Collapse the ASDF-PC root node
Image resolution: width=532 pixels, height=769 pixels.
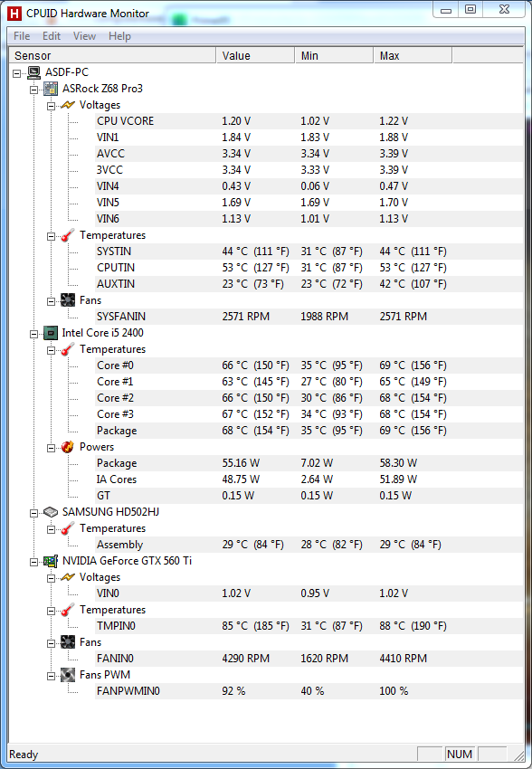(x=16, y=73)
